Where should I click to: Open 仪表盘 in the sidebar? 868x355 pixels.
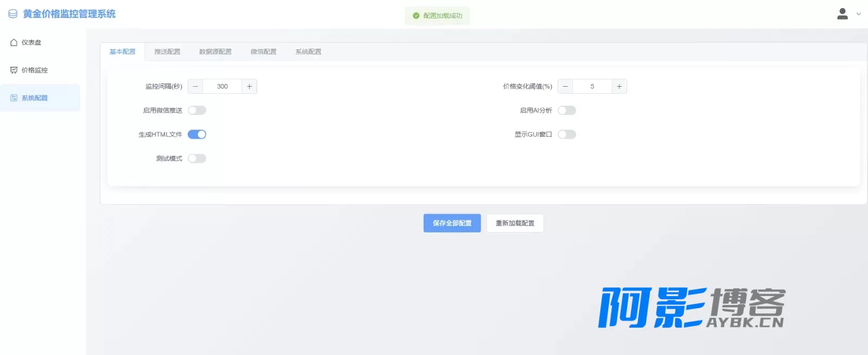tap(40, 42)
